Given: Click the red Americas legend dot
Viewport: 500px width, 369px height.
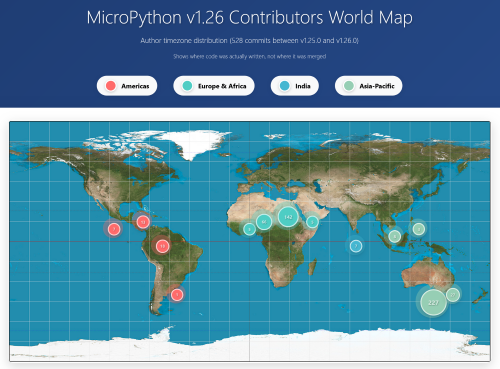Looking at the screenshot, I should 111,86.
